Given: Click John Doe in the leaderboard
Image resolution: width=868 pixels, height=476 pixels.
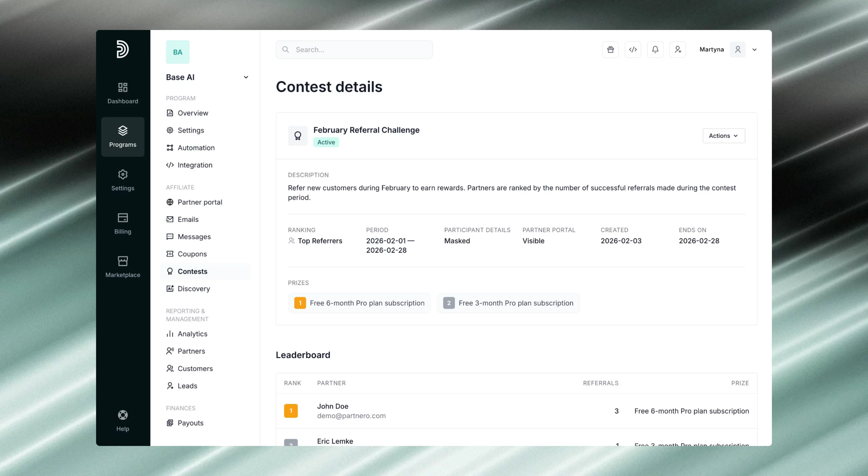Looking at the screenshot, I should pyautogui.click(x=332, y=406).
